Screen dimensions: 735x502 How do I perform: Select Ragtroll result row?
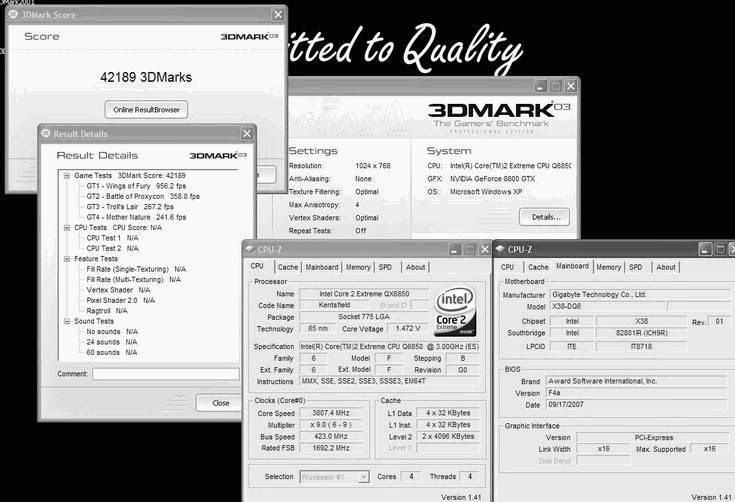[x=107, y=311]
